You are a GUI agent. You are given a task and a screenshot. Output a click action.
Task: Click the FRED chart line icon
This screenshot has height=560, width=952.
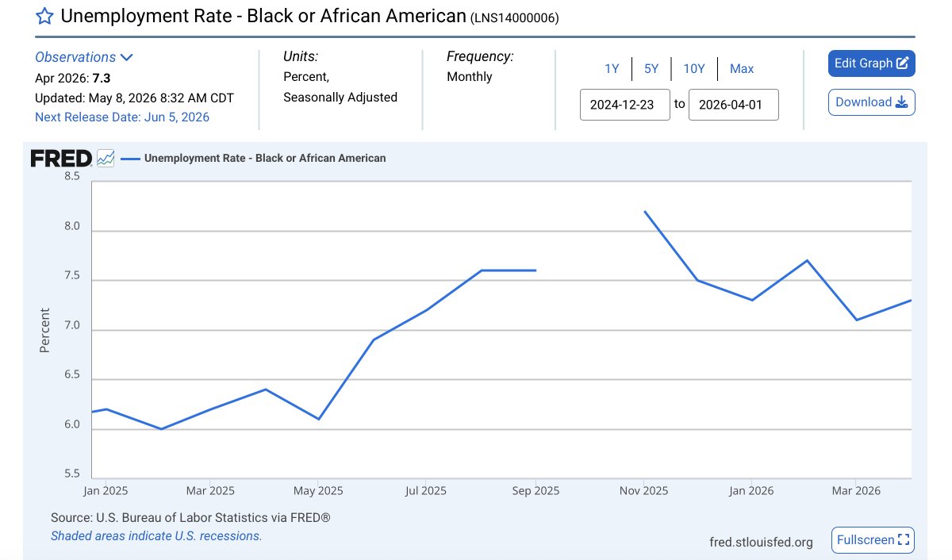click(106, 159)
